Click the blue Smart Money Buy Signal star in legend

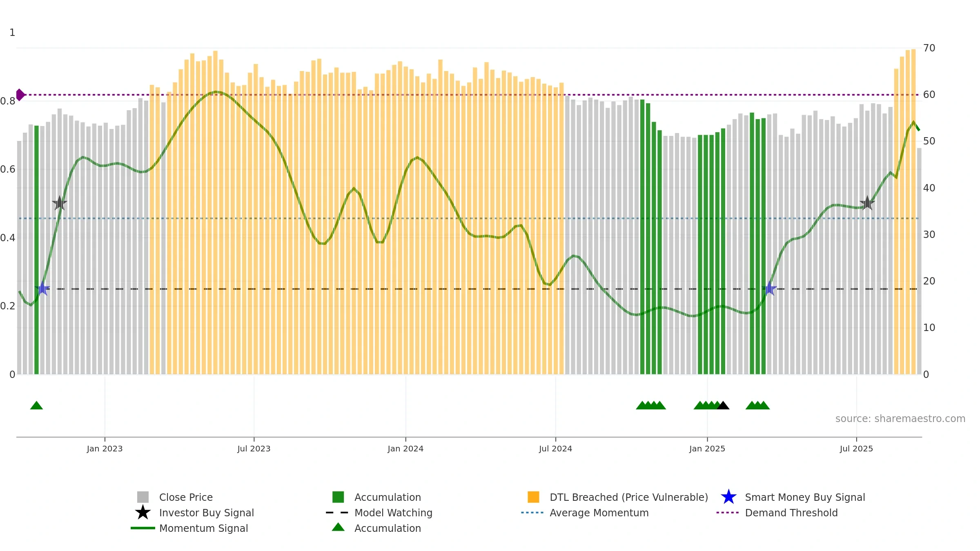(x=728, y=497)
